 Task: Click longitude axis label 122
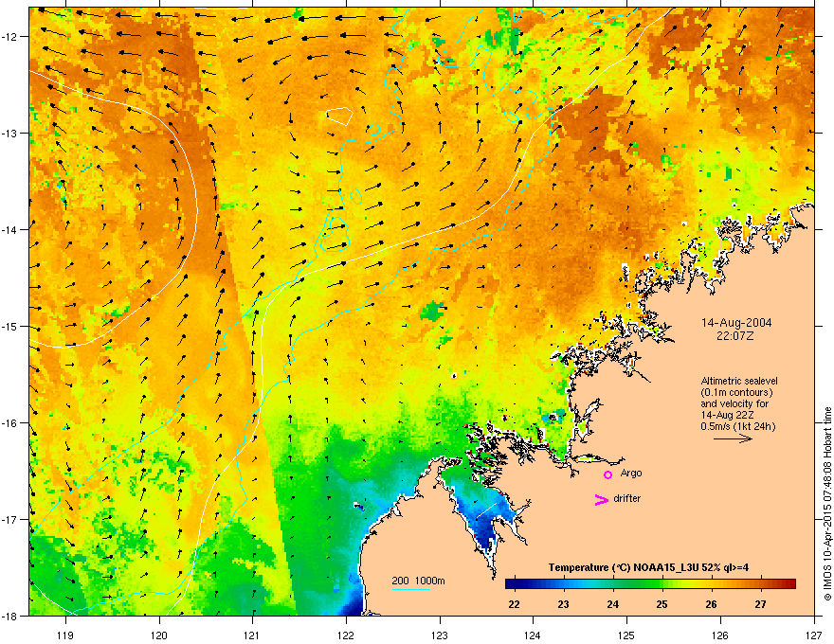(x=346, y=635)
